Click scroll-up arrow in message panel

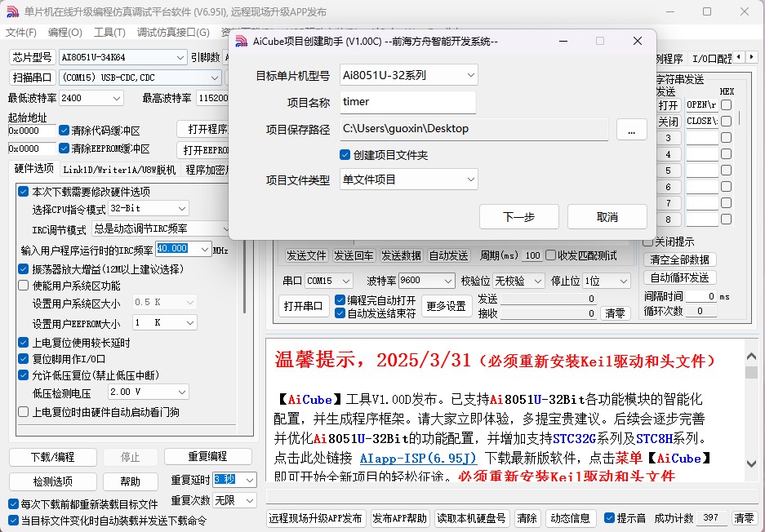[751, 357]
